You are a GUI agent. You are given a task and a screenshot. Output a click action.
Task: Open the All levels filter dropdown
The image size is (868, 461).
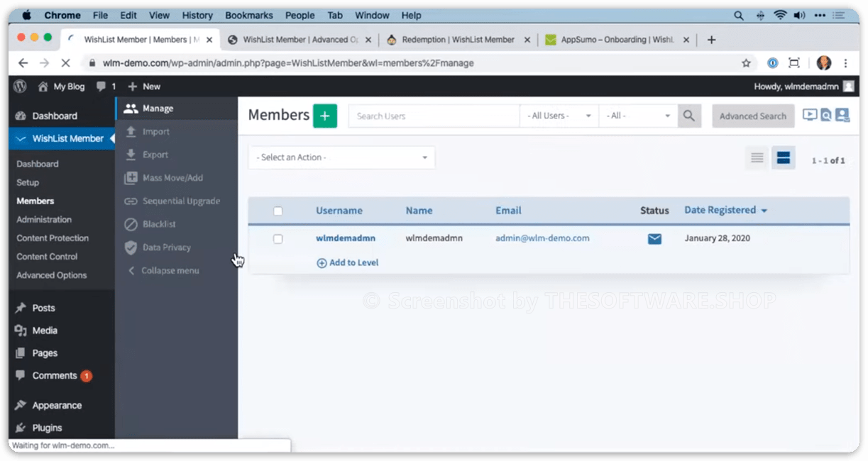(638, 116)
